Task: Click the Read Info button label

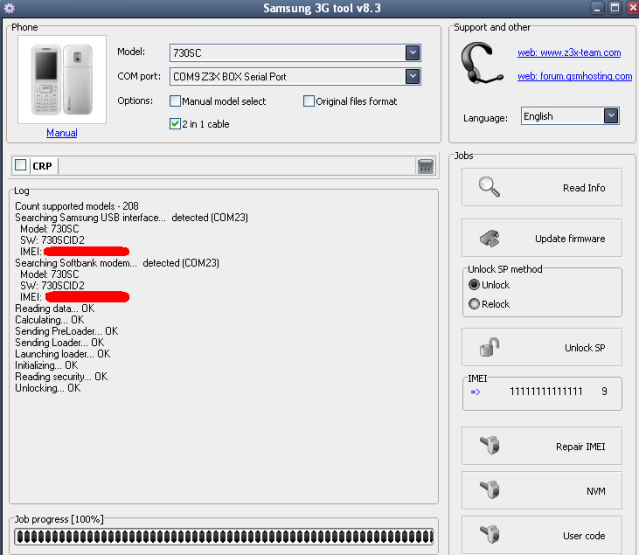Action: pos(584,188)
